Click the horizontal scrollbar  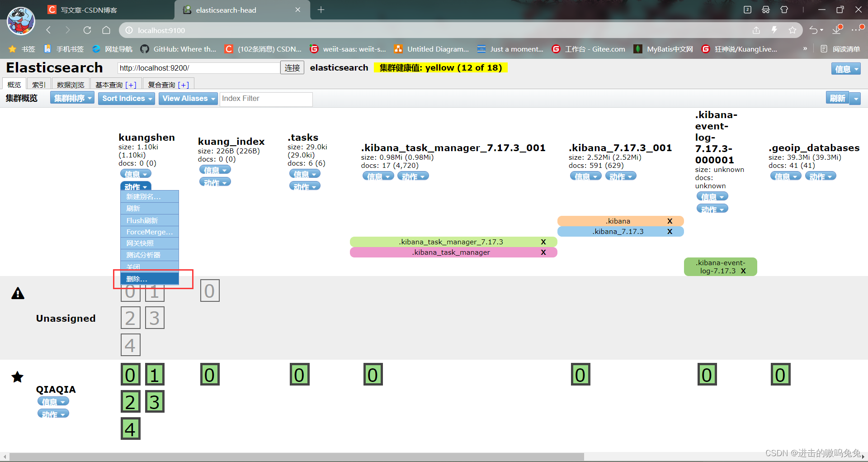pos(297,457)
